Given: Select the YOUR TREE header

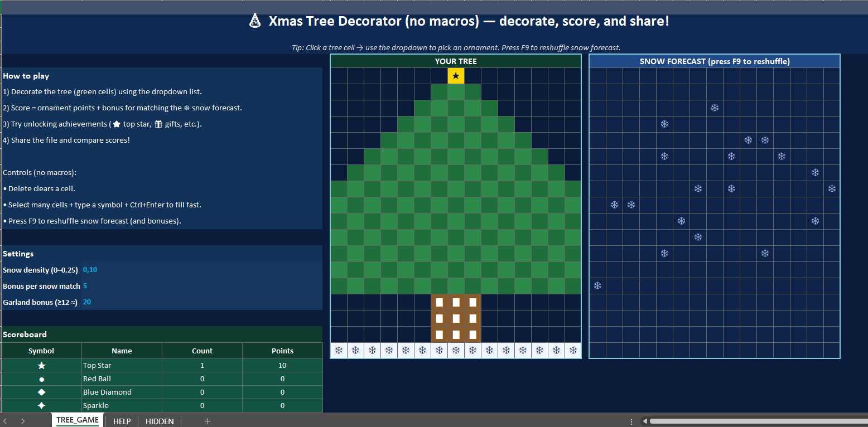Looking at the screenshot, I should coord(456,61).
